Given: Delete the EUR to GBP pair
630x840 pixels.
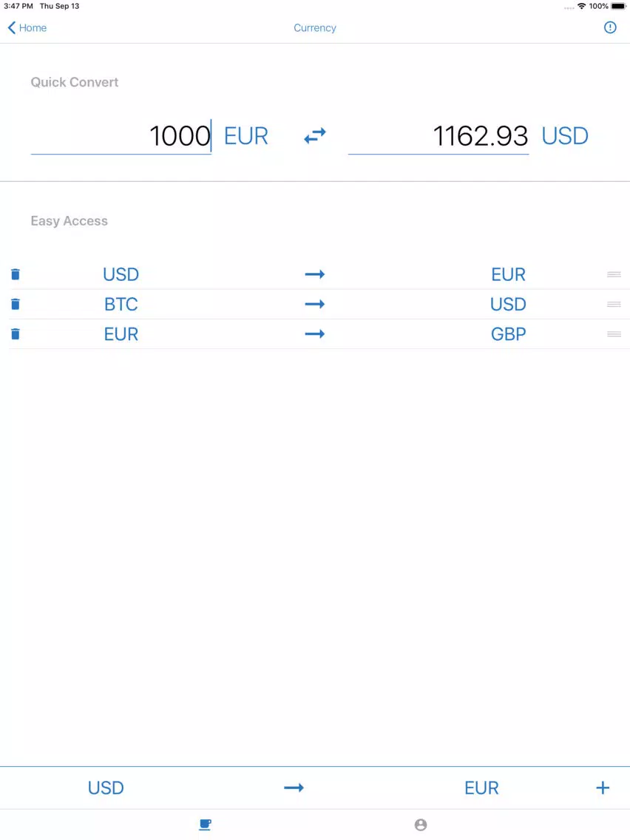Looking at the screenshot, I should (x=16, y=334).
